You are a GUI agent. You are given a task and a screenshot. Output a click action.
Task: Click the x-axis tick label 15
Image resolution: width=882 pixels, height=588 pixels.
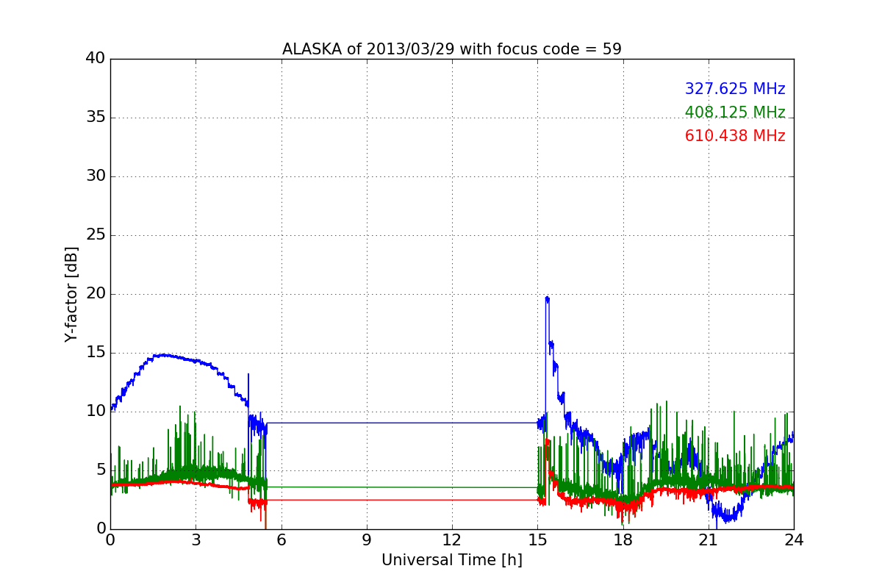(x=537, y=540)
